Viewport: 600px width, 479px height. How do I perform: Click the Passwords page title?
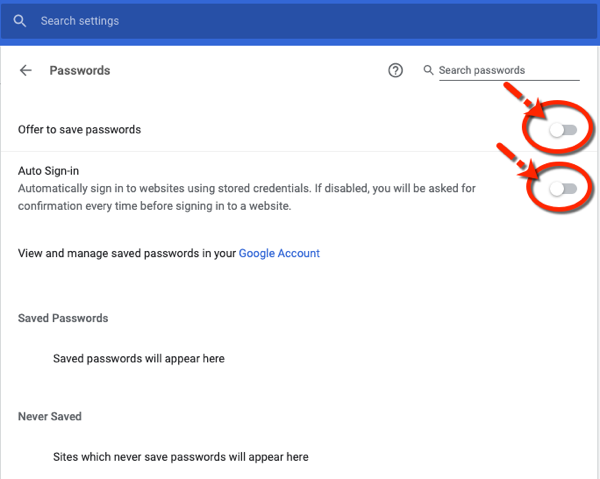(x=79, y=70)
